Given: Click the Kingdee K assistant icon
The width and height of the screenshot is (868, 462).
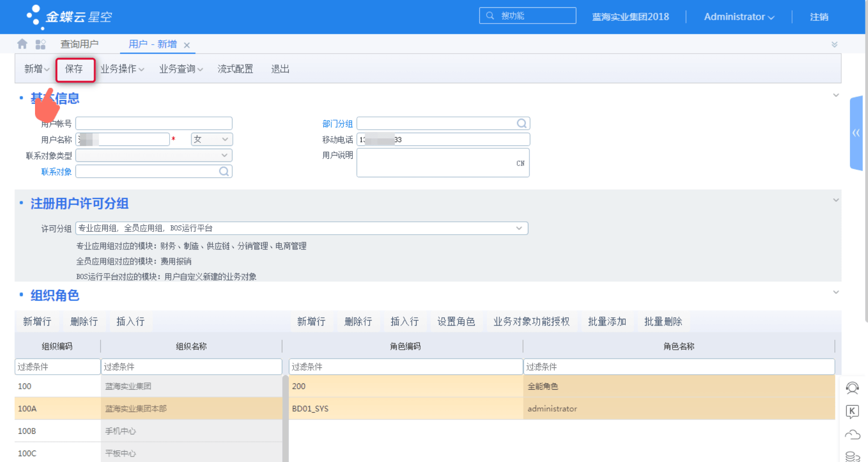Looking at the screenshot, I should (x=853, y=412).
